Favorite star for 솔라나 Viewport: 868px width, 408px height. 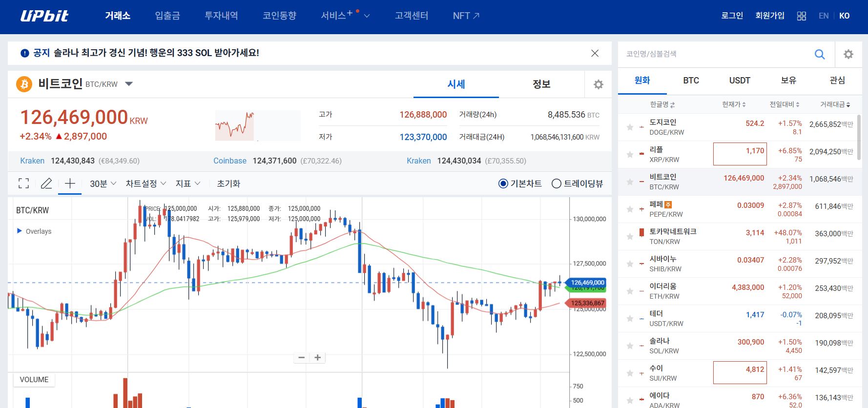click(x=630, y=346)
